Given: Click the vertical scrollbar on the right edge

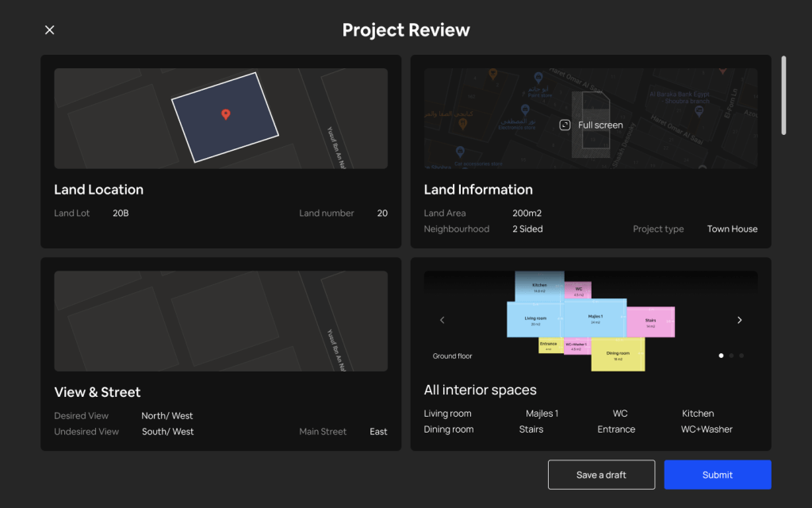Looking at the screenshot, I should point(783,94).
